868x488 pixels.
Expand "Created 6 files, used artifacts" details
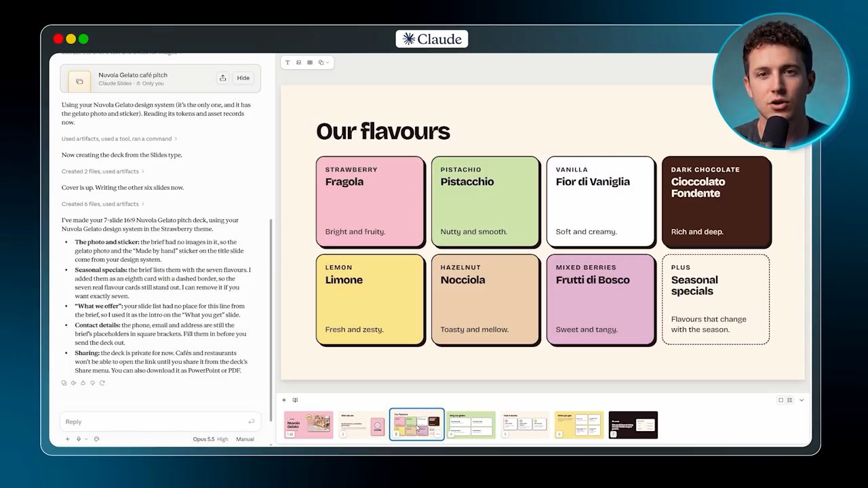pyautogui.click(x=102, y=204)
